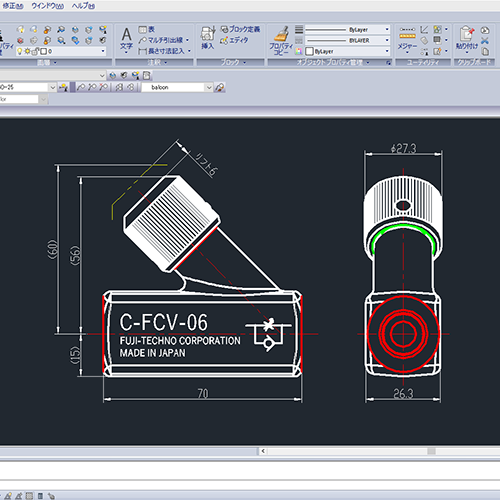Click the red circle layer icon
The image size is (500, 500).
tap(20, 41)
